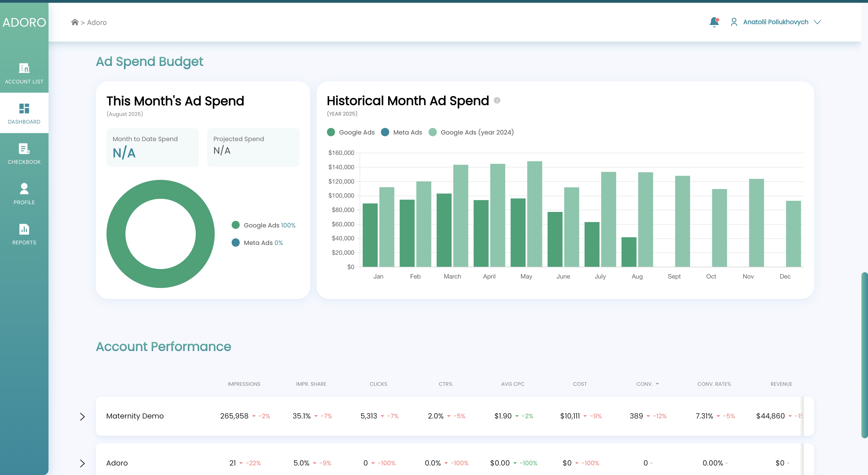Go to the Profile page icon
This screenshot has width=868, height=475.
pos(24,188)
